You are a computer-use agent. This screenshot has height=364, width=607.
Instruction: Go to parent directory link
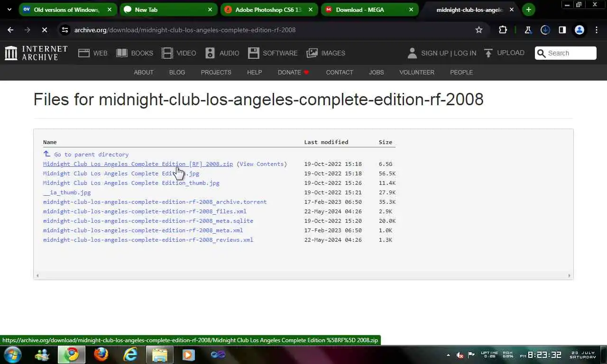[x=86, y=155]
